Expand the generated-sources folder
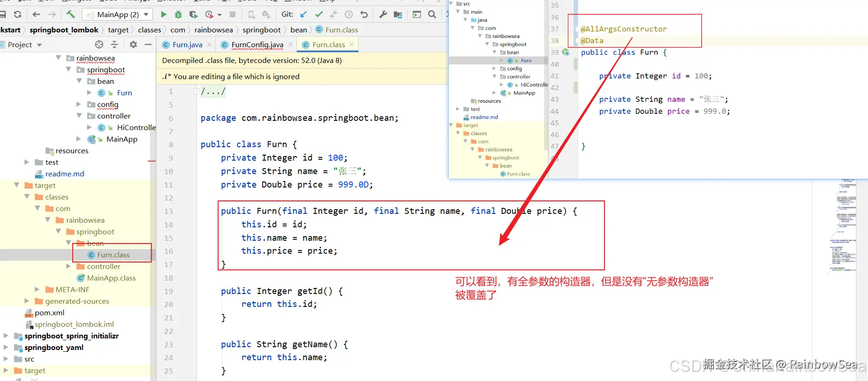 (x=27, y=301)
